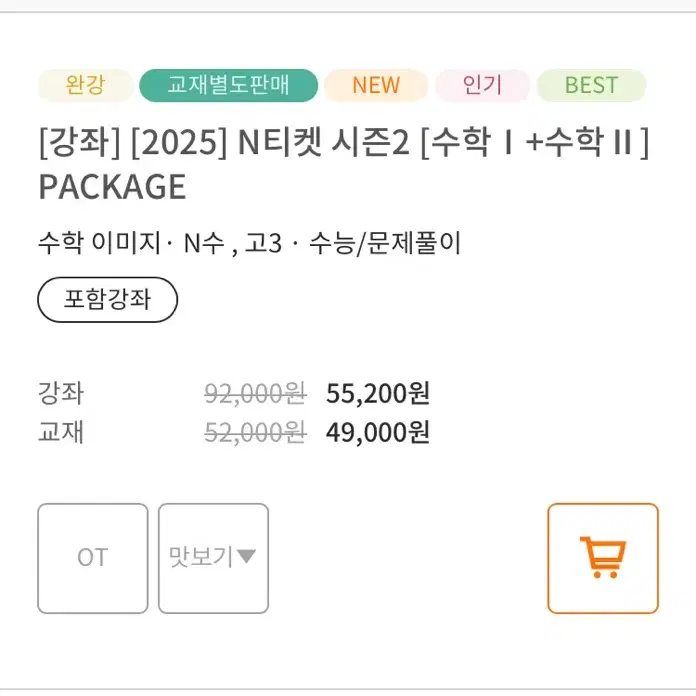Image resolution: width=696 pixels, height=696 pixels.
Task: Click the NEW orange badge
Action: click(376, 85)
